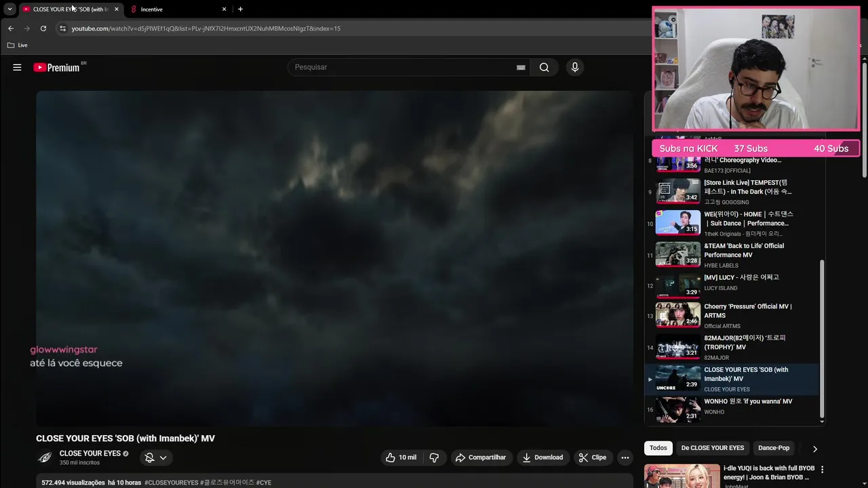This screenshot has width=868, height=488.
Task: Play LUCY 사랑은 어쩌고 MV playlist item
Action: tap(732, 285)
